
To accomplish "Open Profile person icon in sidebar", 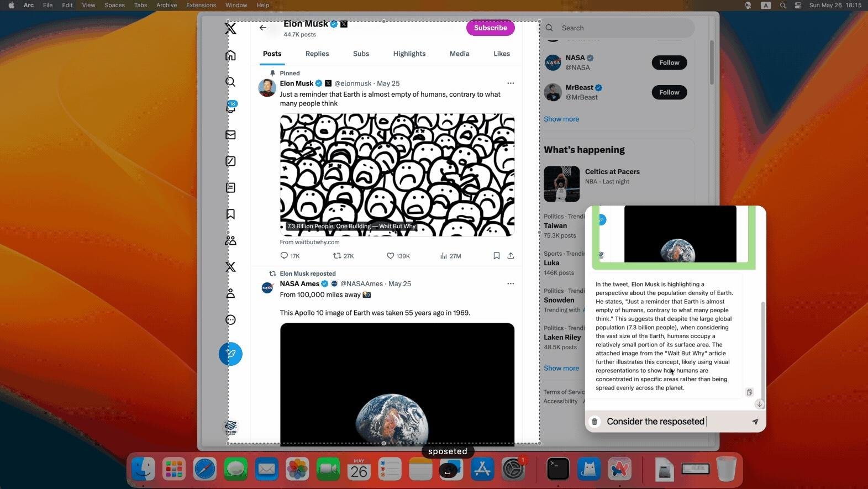I will (231, 293).
